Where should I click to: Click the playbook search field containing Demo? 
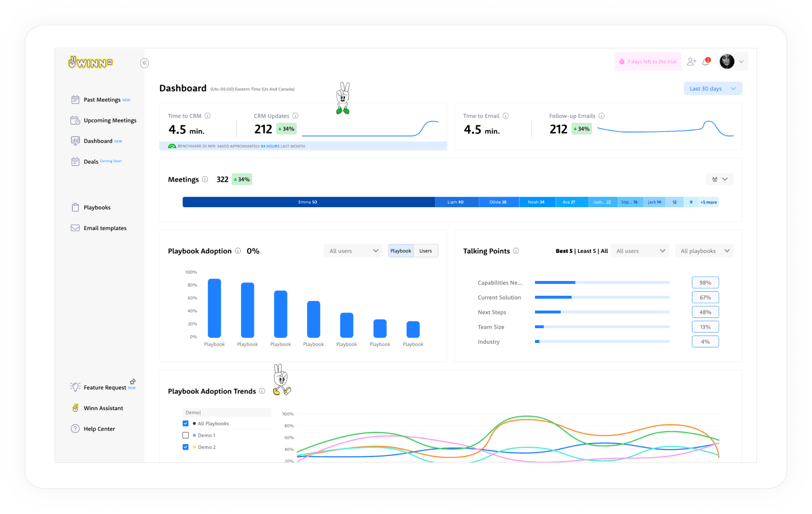(x=227, y=413)
